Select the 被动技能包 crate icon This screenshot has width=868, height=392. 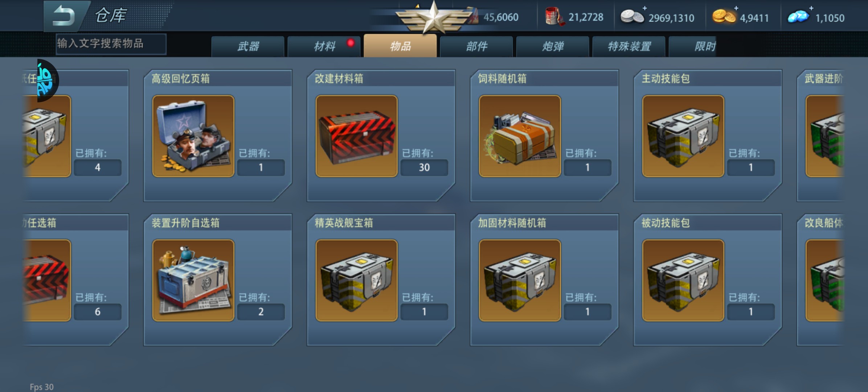683,280
